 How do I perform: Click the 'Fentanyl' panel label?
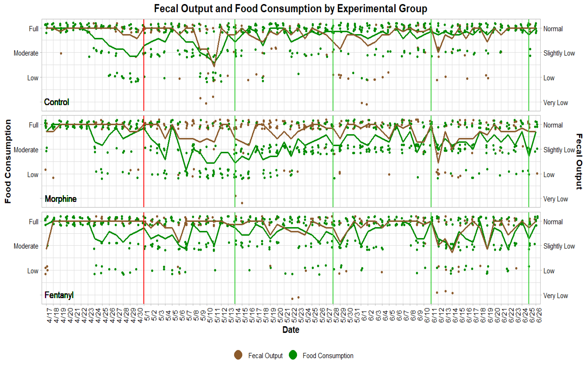tap(59, 295)
